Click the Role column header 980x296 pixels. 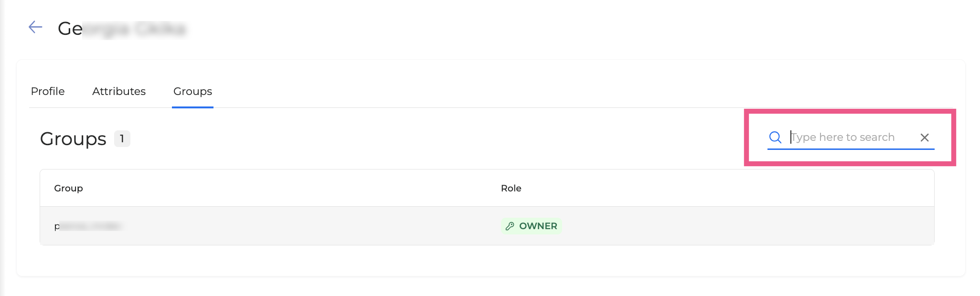tap(511, 188)
